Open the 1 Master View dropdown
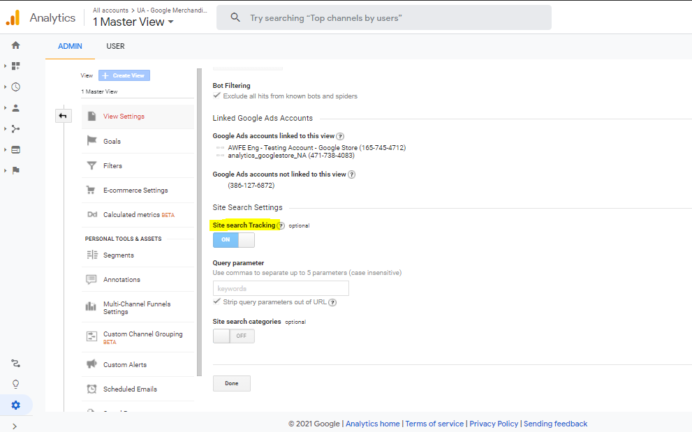The width and height of the screenshot is (692, 432). click(133, 22)
